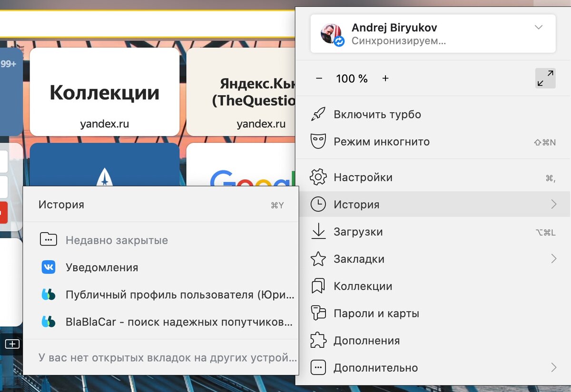This screenshot has height=392, width=571.
Task: Decrease zoom with the minus button
Action: tap(319, 78)
